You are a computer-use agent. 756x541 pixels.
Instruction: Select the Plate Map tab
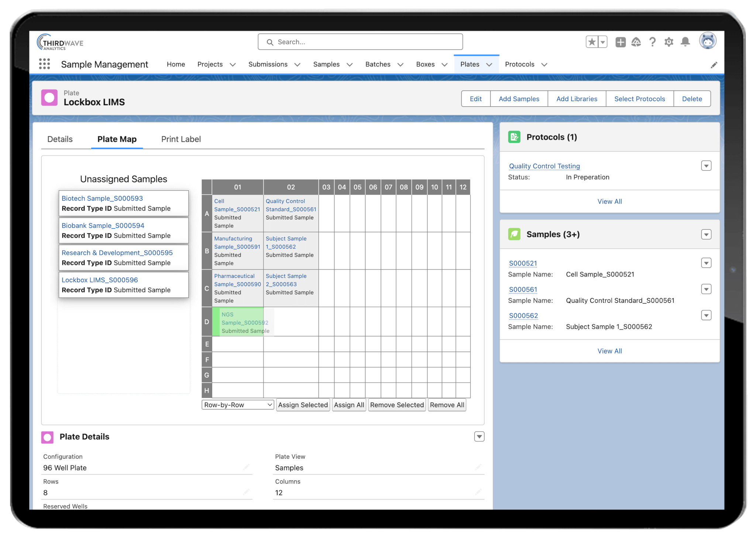117,139
